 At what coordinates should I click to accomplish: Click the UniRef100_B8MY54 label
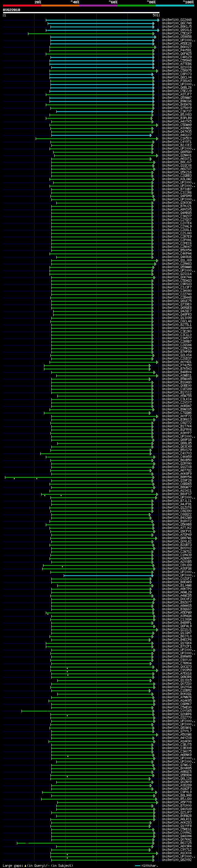point(176,477)
